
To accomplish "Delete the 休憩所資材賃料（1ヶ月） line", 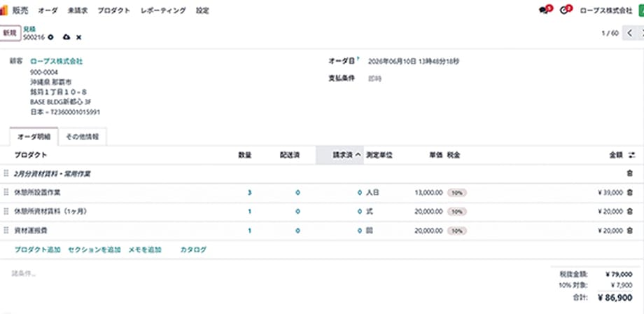I will (629, 211).
